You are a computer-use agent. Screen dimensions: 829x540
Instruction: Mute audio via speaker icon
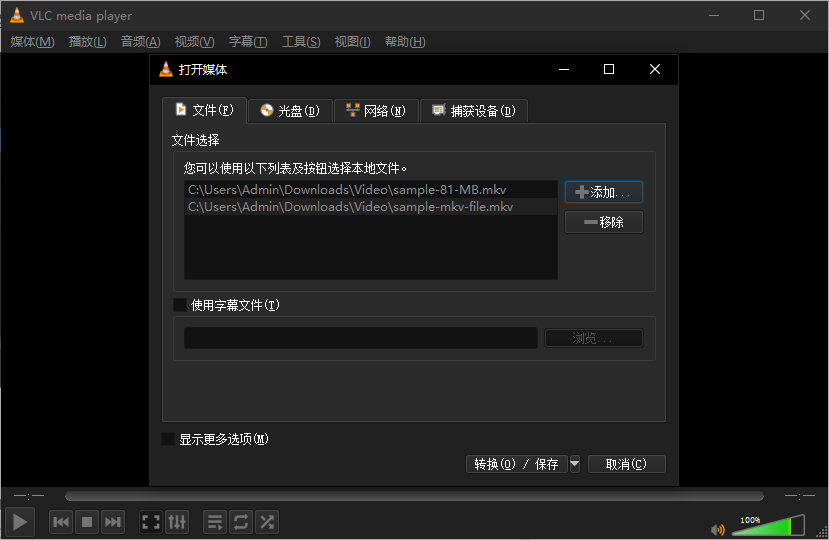tap(717, 529)
